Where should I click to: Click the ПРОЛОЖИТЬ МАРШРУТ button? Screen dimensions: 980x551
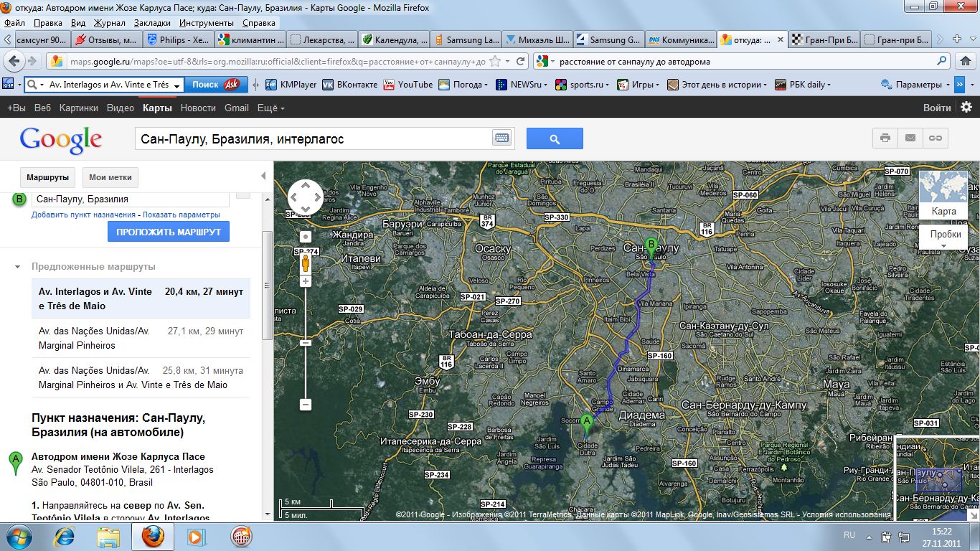[169, 232]
